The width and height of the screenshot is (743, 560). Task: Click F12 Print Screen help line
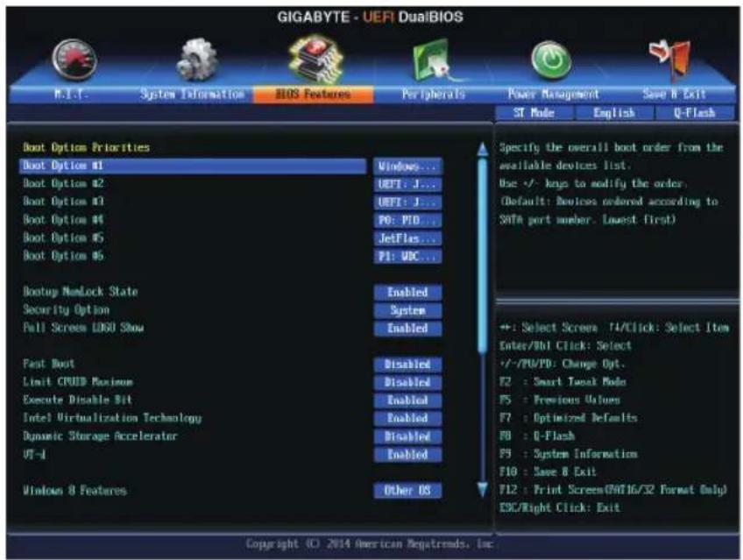point(613,489)
